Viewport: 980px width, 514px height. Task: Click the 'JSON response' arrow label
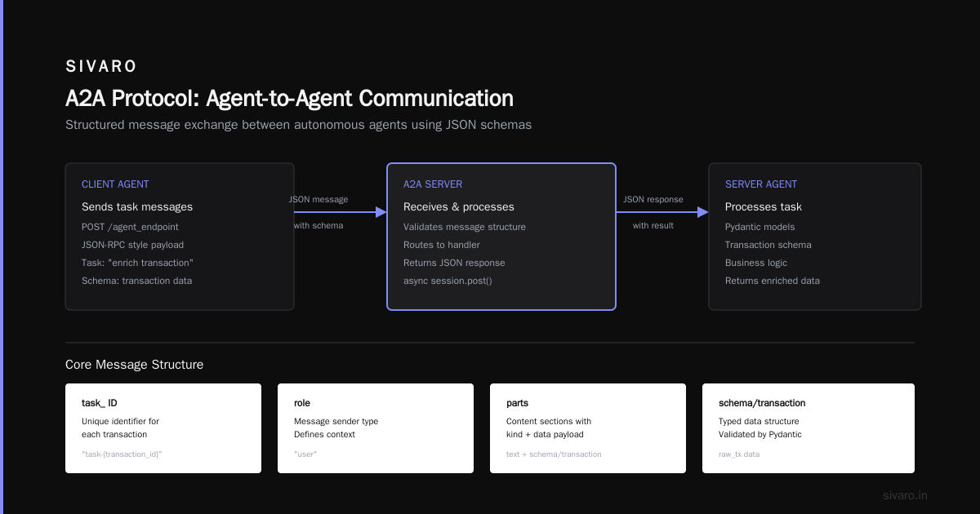[653, 199]
